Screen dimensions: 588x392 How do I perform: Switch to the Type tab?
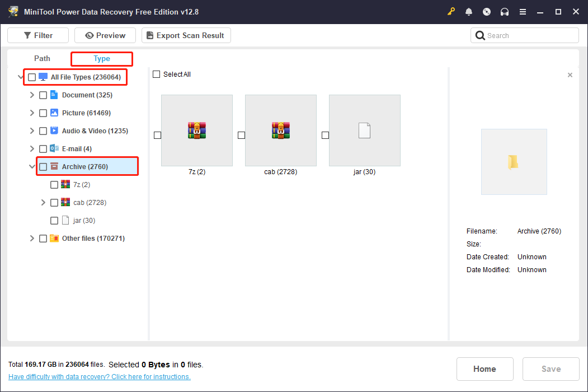pos(101,58)
